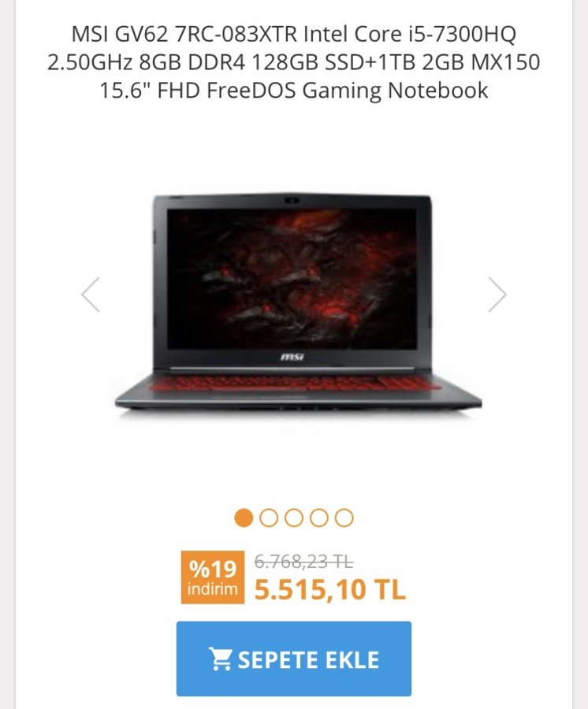This screenshot has height=709, width=588.
Task: Select the second carousel dot
Action: point(269,518)
